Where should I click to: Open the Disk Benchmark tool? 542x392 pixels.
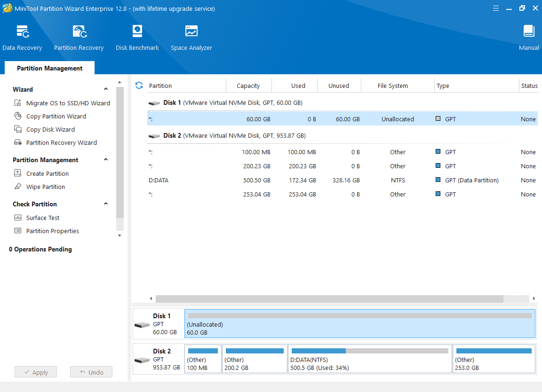(x=137, y=38)
